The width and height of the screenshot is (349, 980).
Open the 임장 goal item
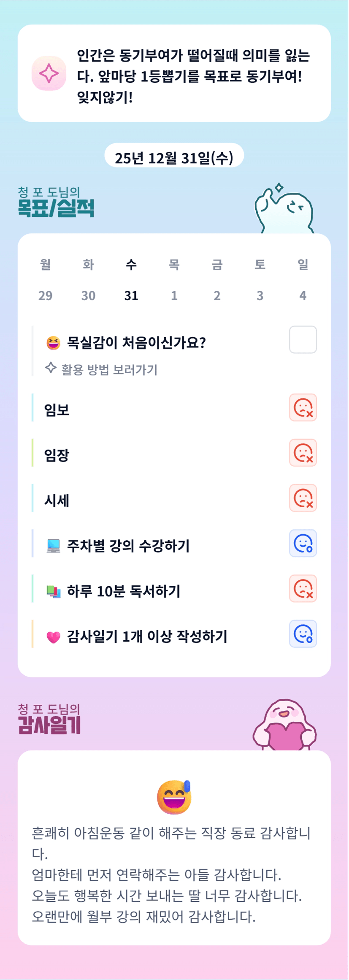pyautogui.click(x=57, y=455)
